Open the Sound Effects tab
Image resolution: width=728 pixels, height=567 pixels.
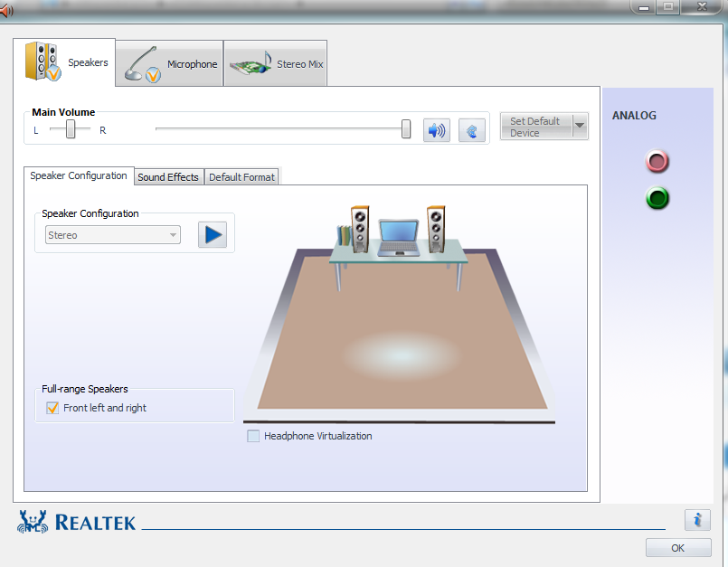coord(168,177)
